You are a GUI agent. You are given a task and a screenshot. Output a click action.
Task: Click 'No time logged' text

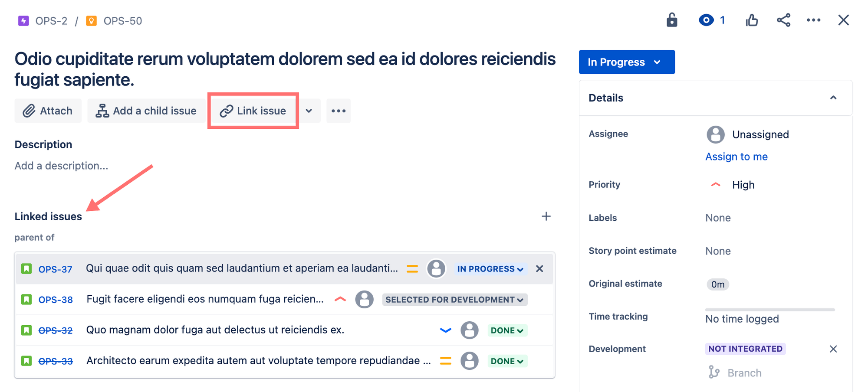pos(742,319)
